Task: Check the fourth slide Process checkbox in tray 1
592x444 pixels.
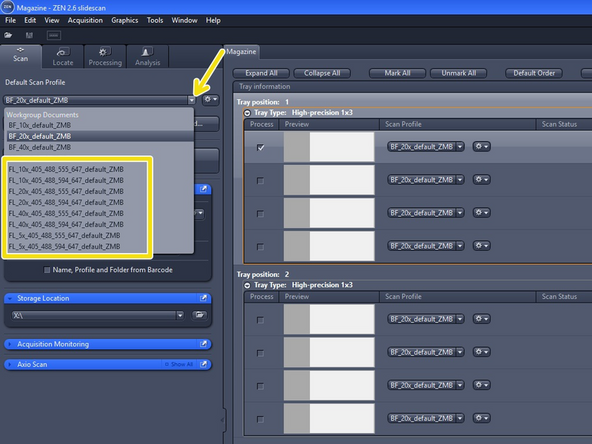Action: coord(260,247)
